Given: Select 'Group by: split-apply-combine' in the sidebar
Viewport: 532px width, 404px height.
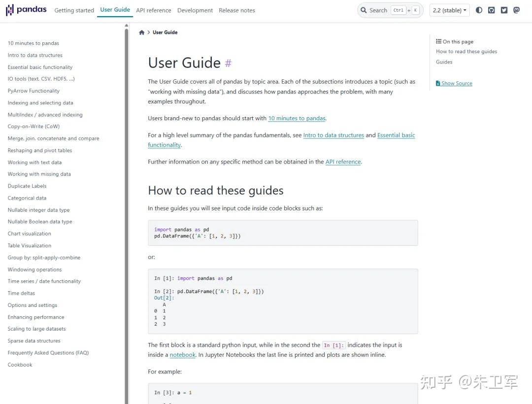Looking at the screenshot, I should coord(44,258).
